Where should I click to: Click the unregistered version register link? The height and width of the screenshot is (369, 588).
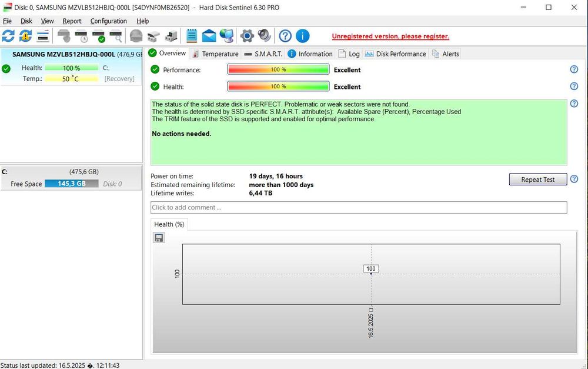390,36
